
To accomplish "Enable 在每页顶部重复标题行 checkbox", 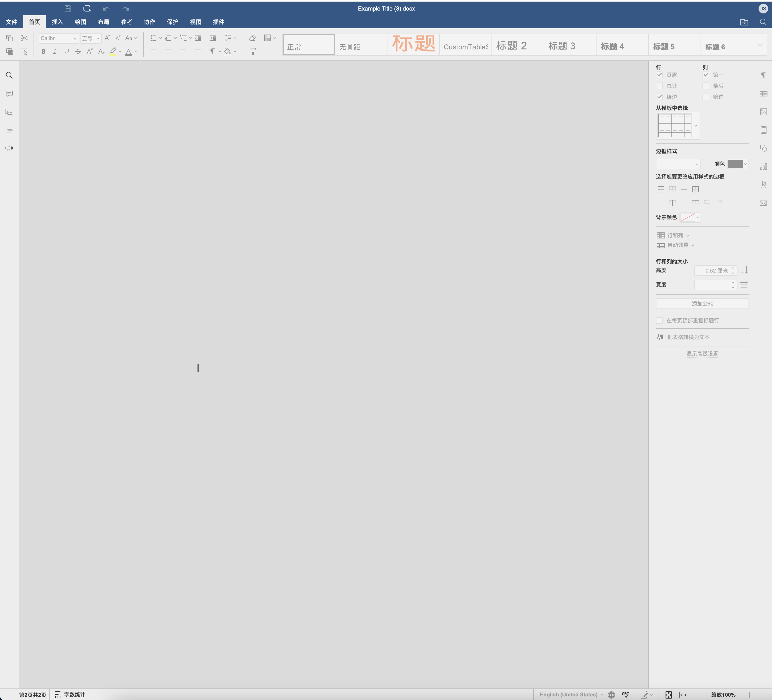I will tap(659, 320).
